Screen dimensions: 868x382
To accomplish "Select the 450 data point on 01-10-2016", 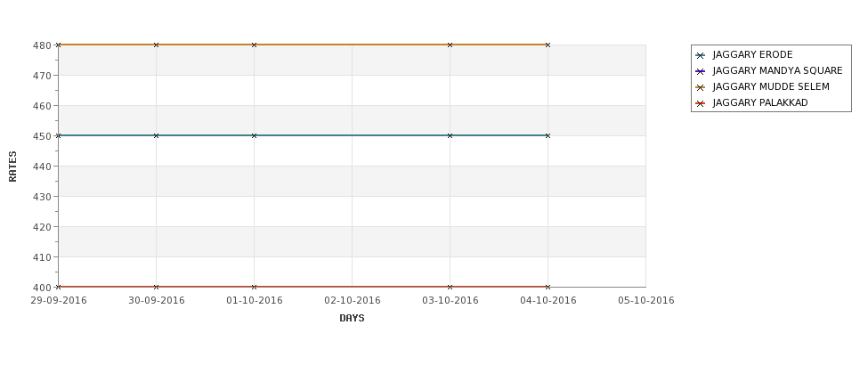I will click(x=254, y=135).
